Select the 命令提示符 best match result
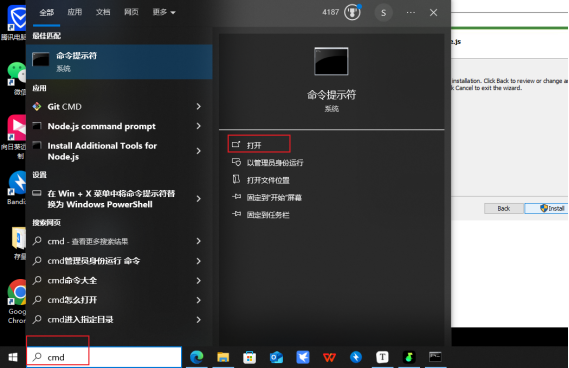Image resolution: width=569 pixels, height=368 pixels. [x=119, y=62]
